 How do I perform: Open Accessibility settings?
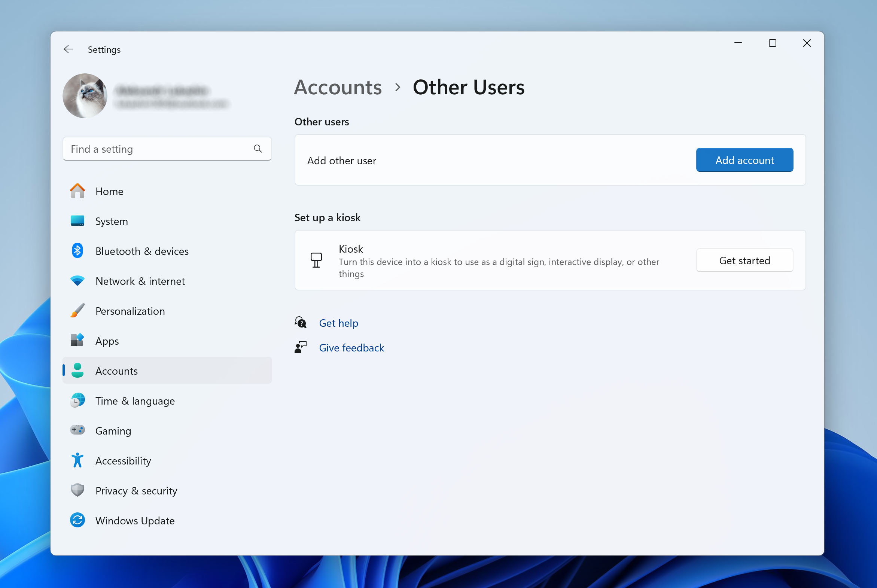(167, 460)
